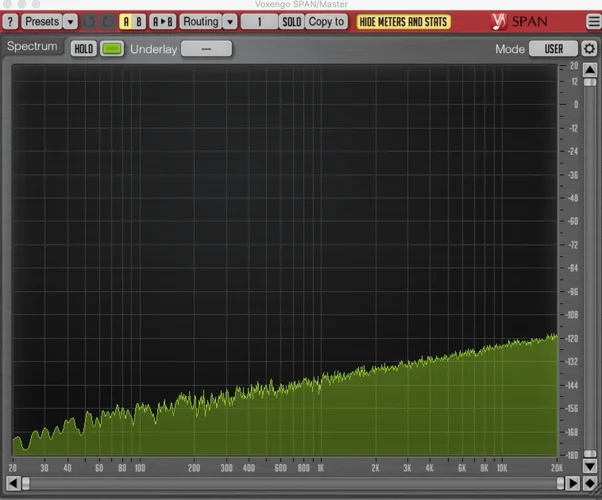This screenshot has width=602, height=500.
Task: Click the Copy to button
Action: point(326,21)
